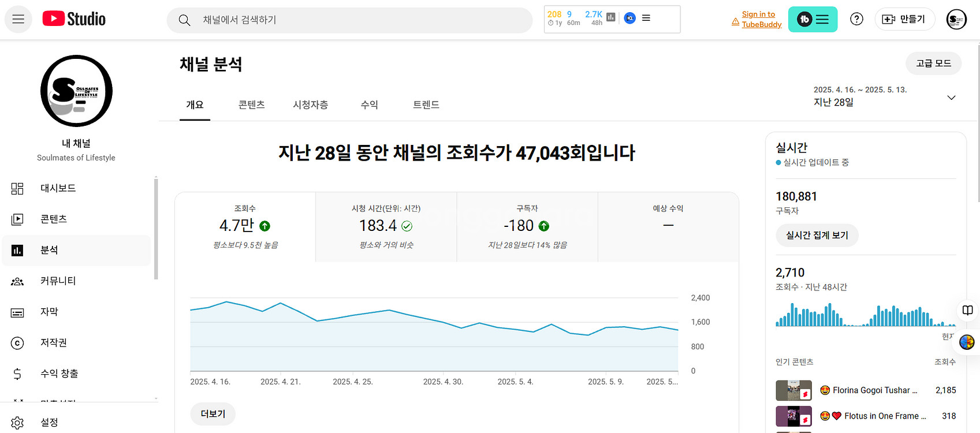This screenshot has width=980, height=433.
Task: Click the account avatar in the top-right corner
Action: click(x=956, y=20)
